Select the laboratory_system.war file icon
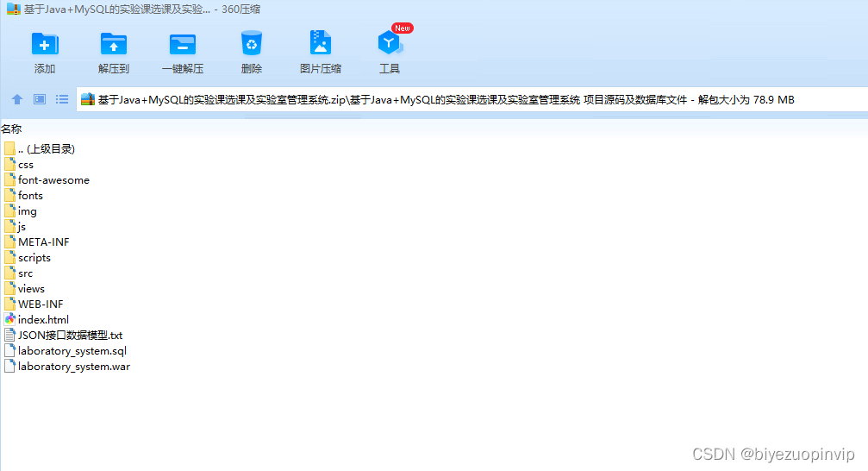This screenshot has height=471, width=868. point(9,366)
